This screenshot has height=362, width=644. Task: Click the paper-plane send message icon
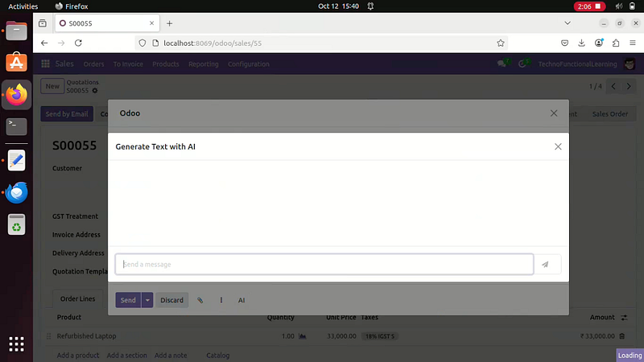point(545,264)
